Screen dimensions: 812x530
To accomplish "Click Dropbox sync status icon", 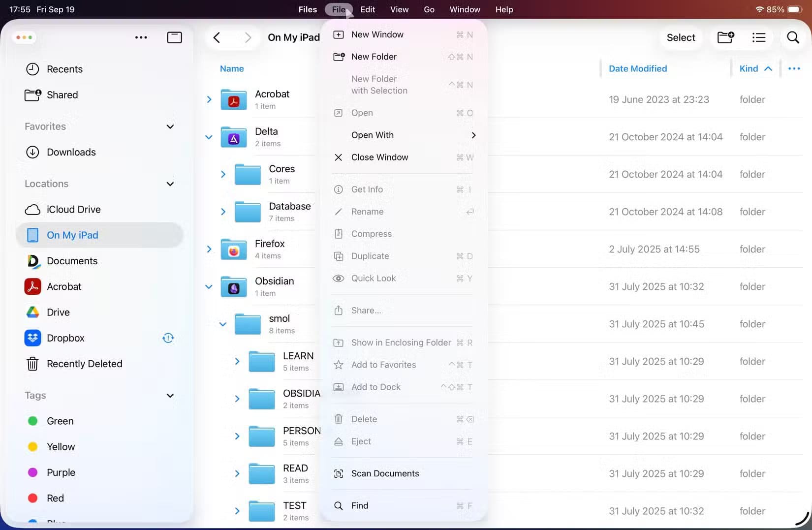I will pos(168,338).
